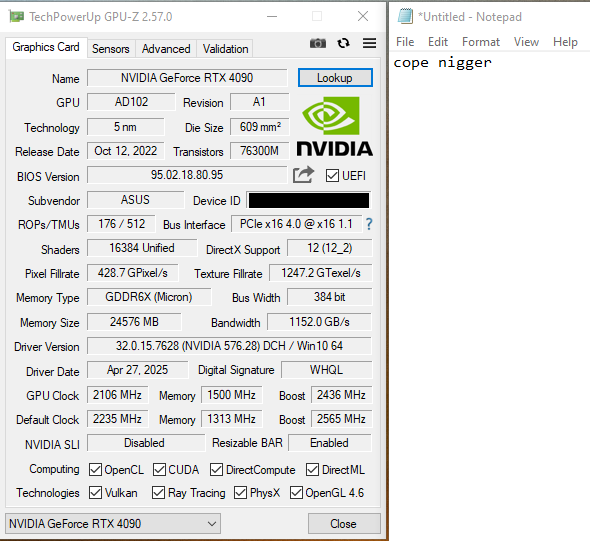Click the Default Clock value 2235 MHz
Image resolution: width=590 pixels, height=541 pixels.
(x=117, y=419)
